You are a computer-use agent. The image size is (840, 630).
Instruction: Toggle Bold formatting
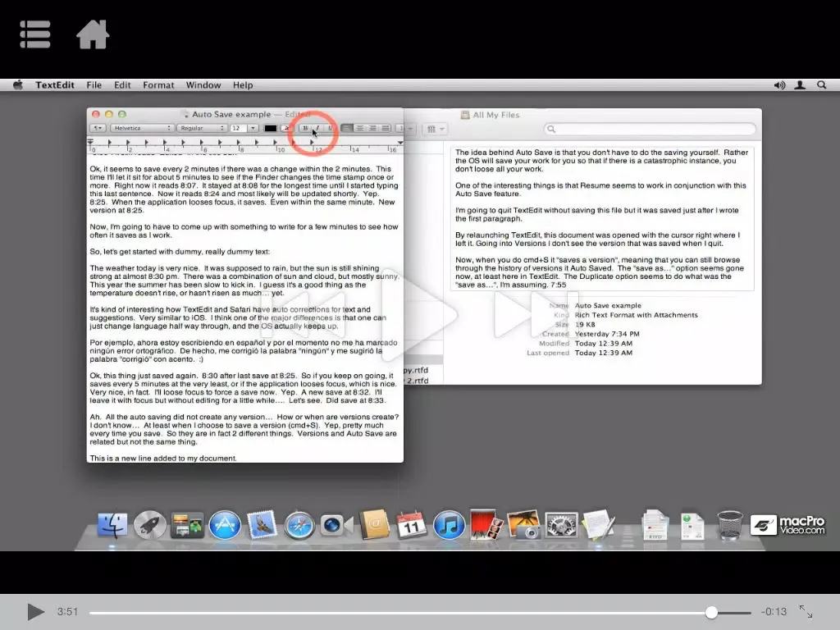(305, 128)
